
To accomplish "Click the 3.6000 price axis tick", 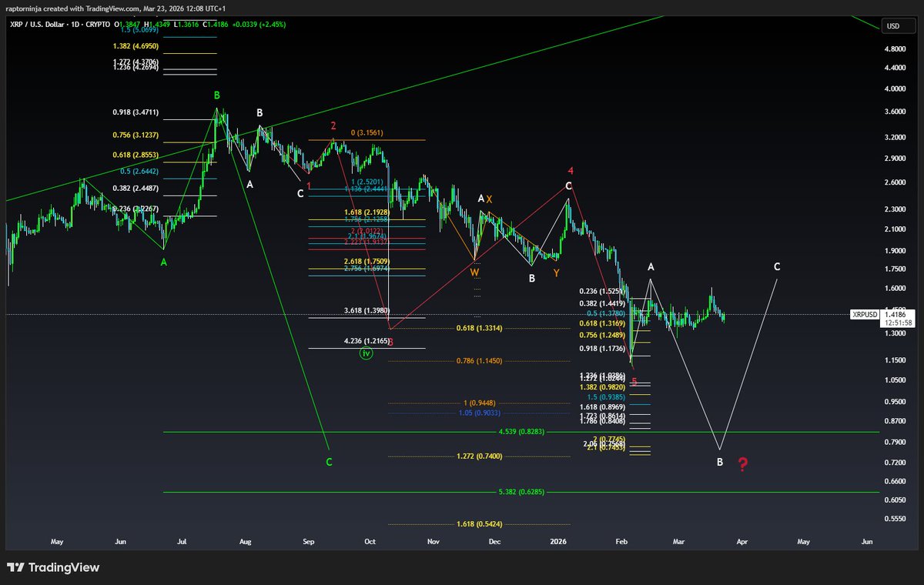I will pos(896,112).
